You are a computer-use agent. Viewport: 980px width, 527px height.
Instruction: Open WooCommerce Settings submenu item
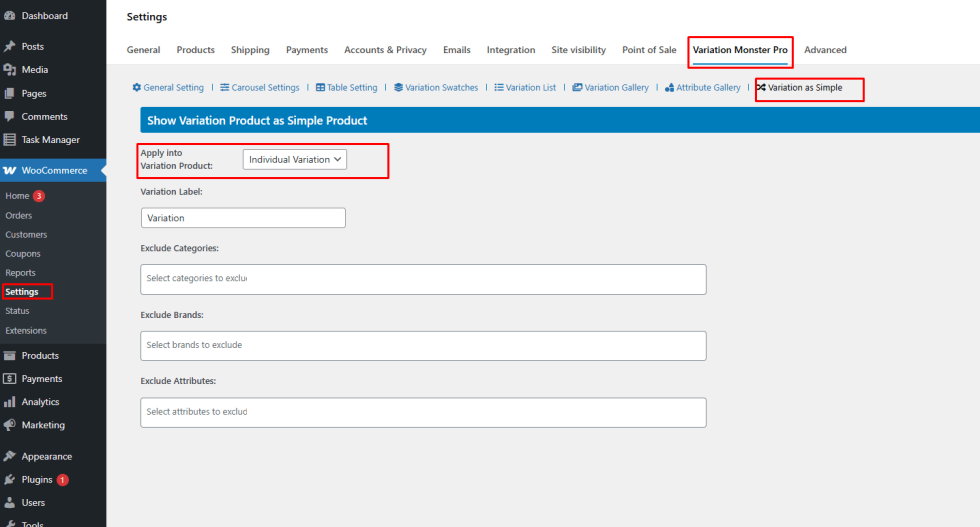pyautogui.click(x=22, y=292)
